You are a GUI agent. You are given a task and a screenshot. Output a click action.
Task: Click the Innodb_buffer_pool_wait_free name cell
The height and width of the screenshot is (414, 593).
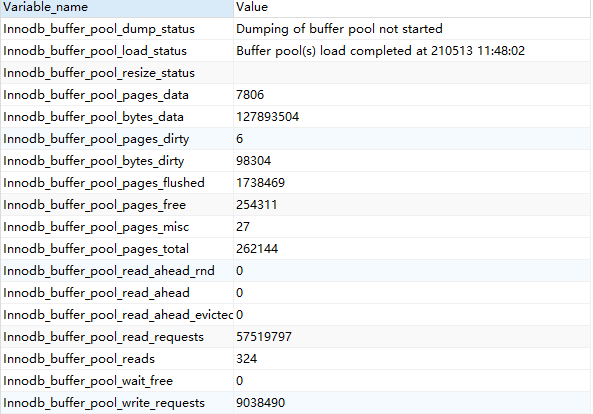(x=117, y=380)
